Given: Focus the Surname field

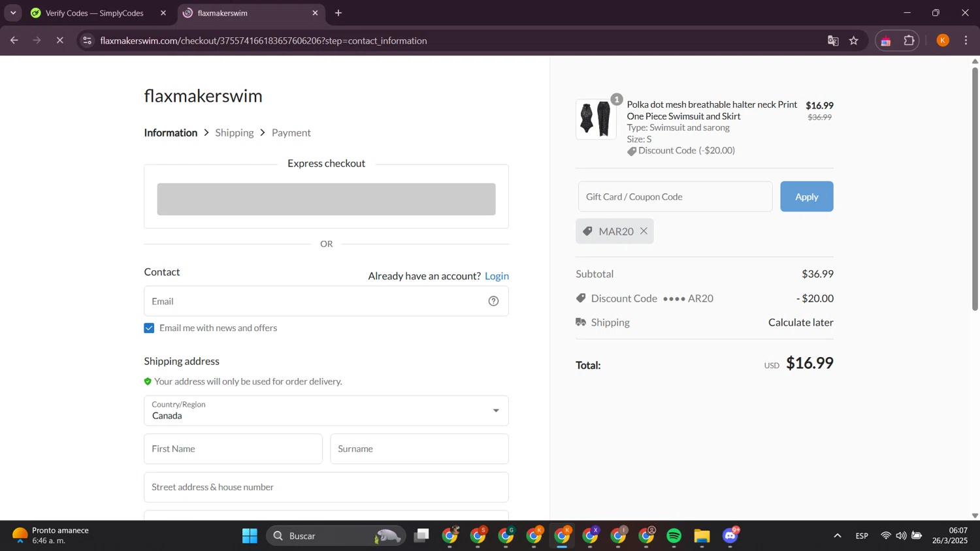Looking at the screenshot, I should click(419, 449).
